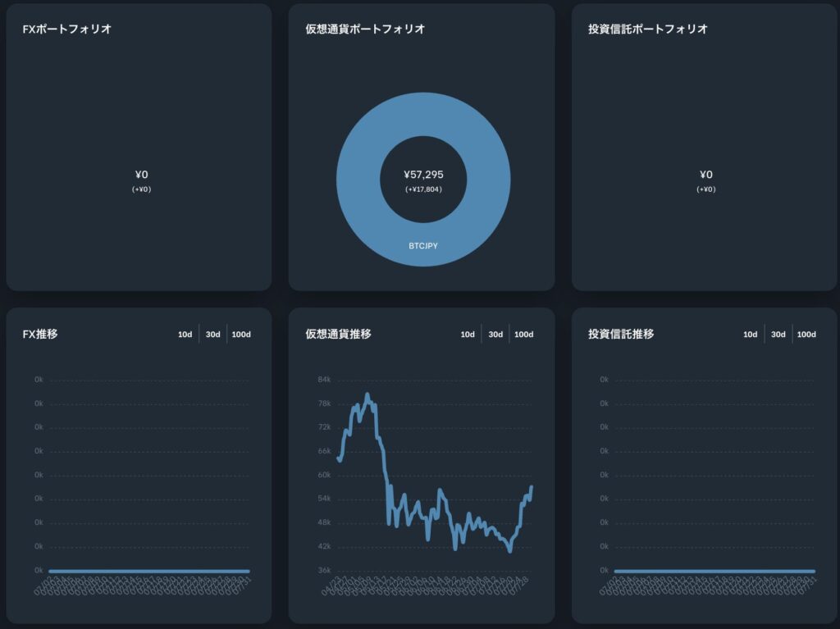840x629 pixels.
Task: Click the 仮想通貨推移 chart title
Action: (x=338, y=335)
